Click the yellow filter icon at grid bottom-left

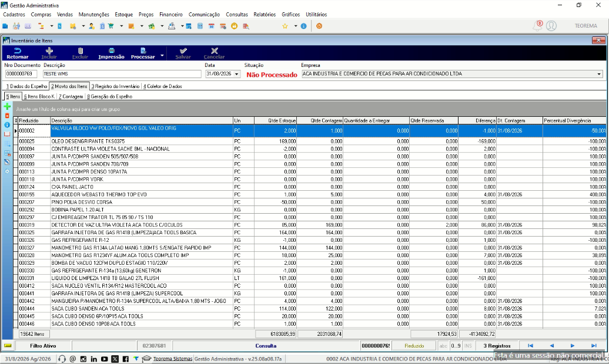(x=8, y=345)
